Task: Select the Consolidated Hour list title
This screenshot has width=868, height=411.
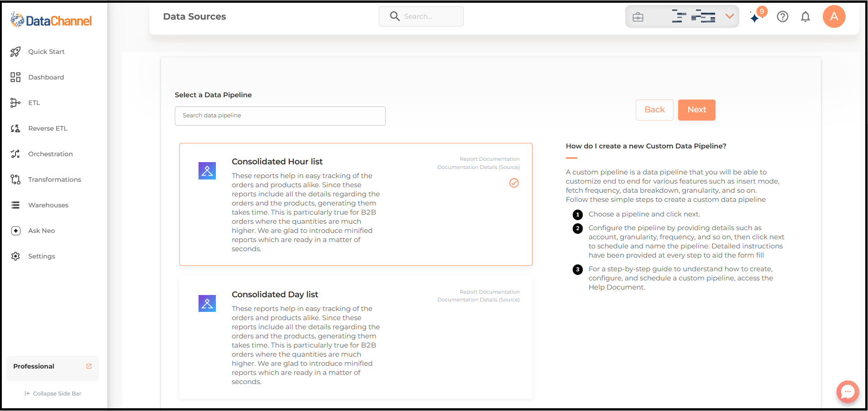Action: [277, 162]
